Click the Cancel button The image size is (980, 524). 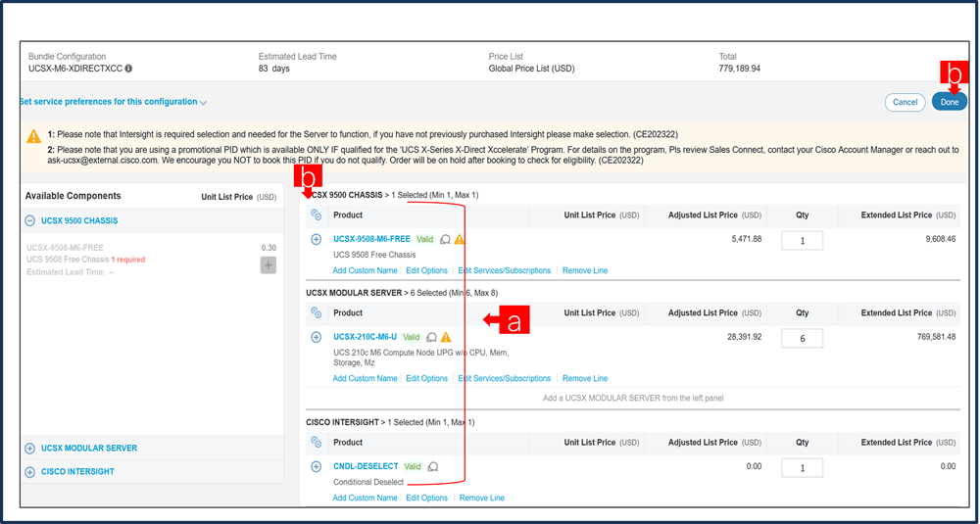click(x=905, y=103)
